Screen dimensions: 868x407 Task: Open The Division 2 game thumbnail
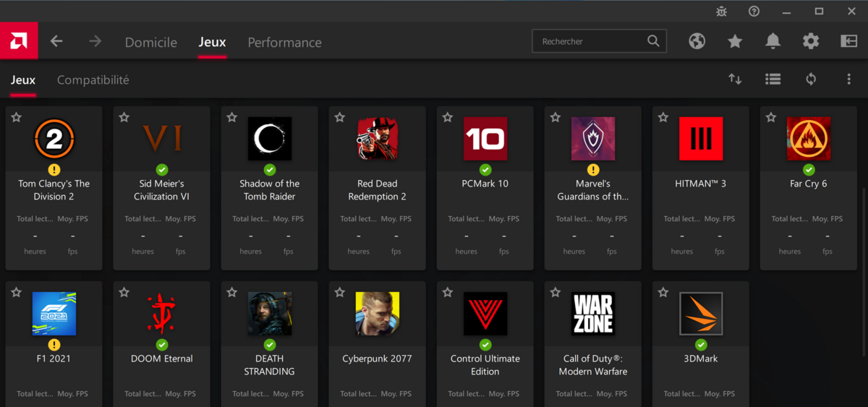coord(54,139)
